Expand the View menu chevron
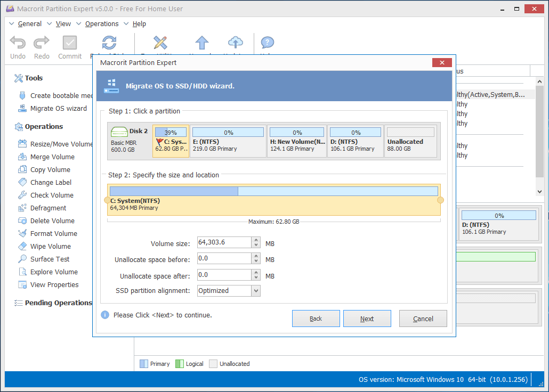This screenshot has width=549, height=392. 50,24
